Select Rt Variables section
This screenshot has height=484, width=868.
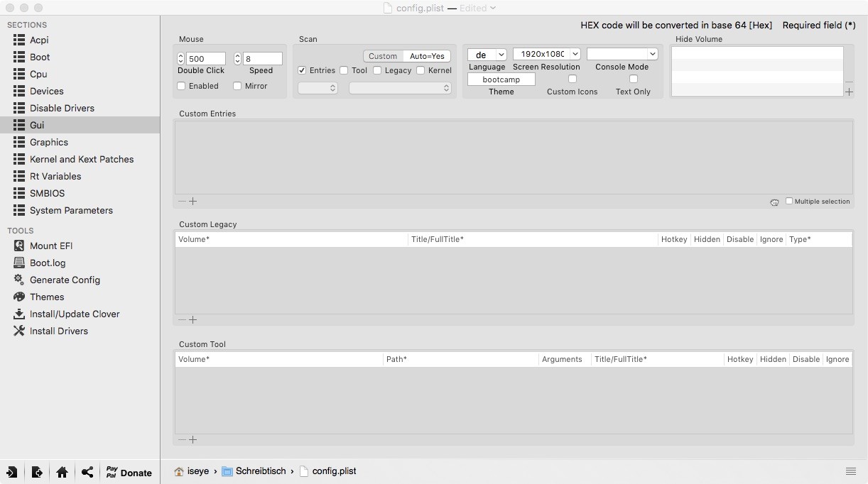(x=80, y=176)
